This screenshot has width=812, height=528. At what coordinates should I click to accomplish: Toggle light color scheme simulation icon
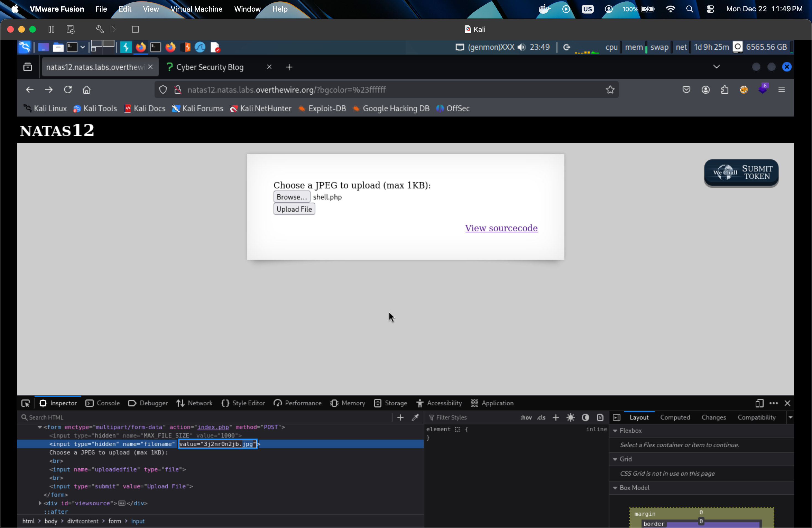click(570, 417)
